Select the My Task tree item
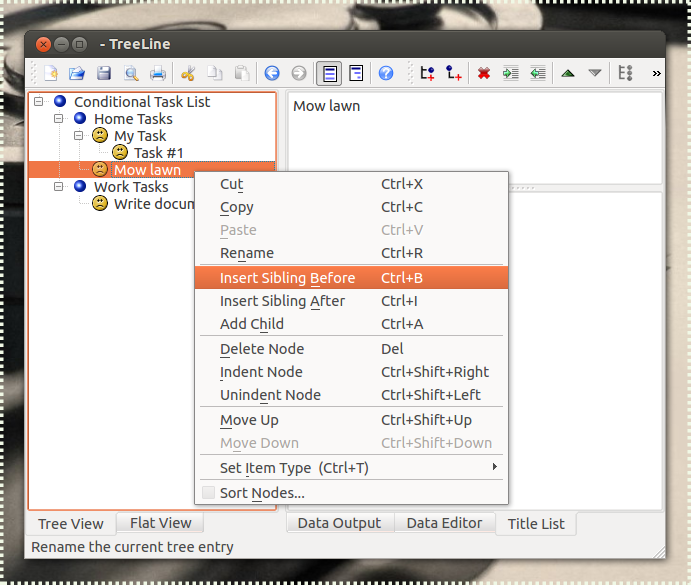The height and width of the screenshot is (585, 691). tap(140, 136)
